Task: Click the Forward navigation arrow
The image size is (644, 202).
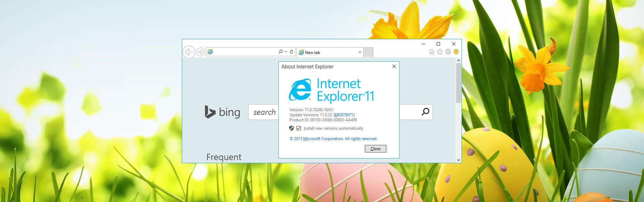Action: [x=201, y=52]
